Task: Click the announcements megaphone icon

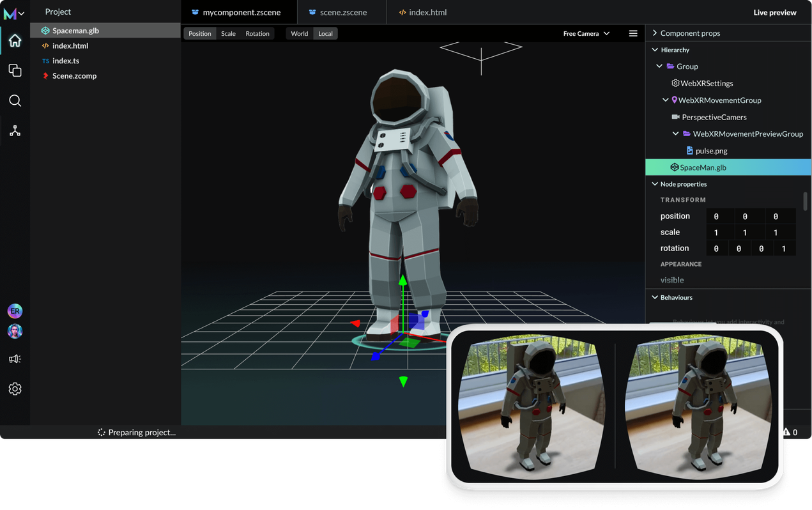Action: click(x=15, y=359)
